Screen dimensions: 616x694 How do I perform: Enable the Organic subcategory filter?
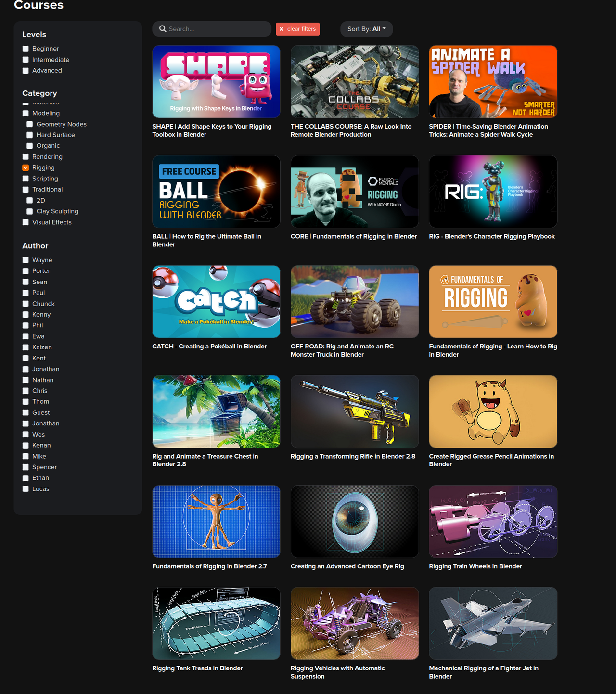pyautogui.click(x=30, y=146)
